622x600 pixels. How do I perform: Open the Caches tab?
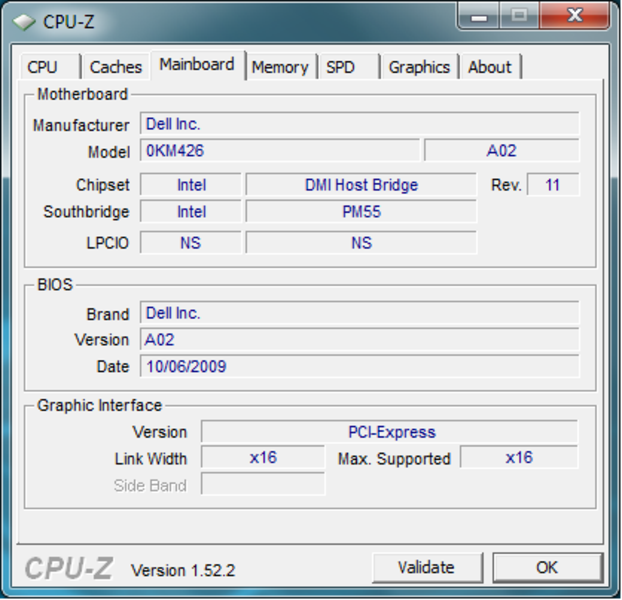115,67
